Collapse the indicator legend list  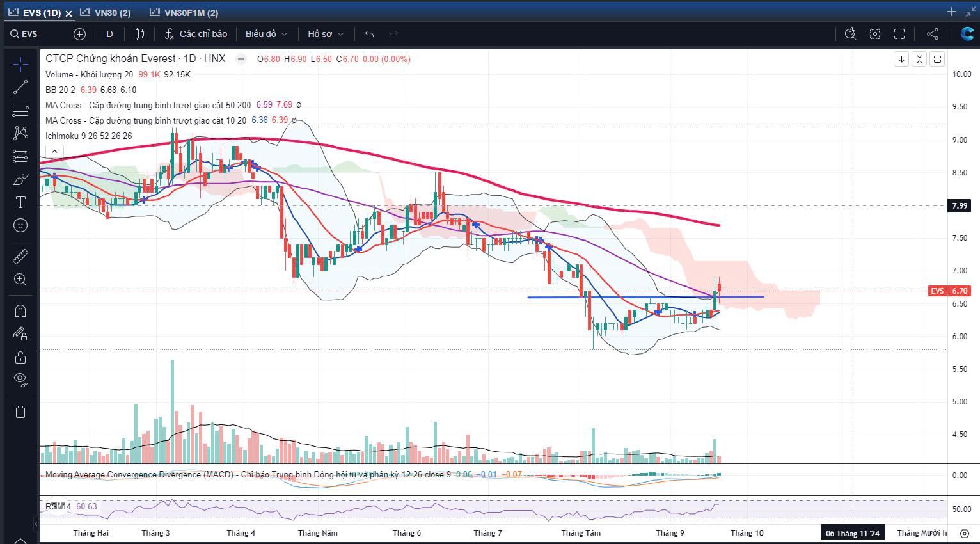54,152
